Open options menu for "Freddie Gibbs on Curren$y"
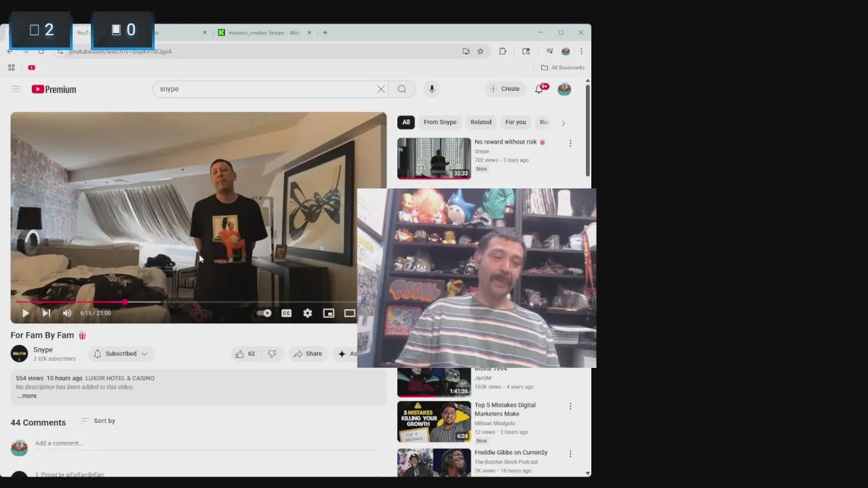The width and height of the screenshot is (868, 488). (x=570, y=453)
